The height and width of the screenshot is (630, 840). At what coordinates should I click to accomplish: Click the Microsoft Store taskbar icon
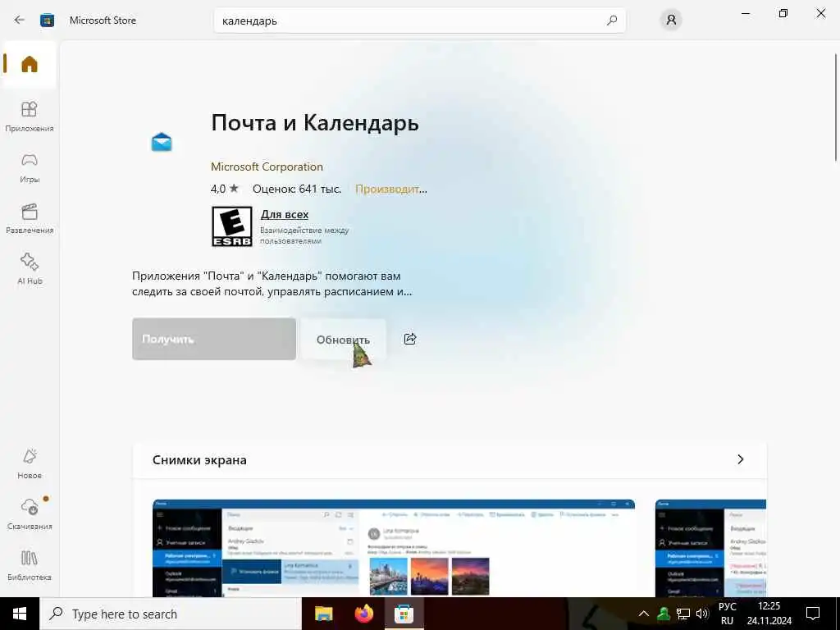[404, 614]
